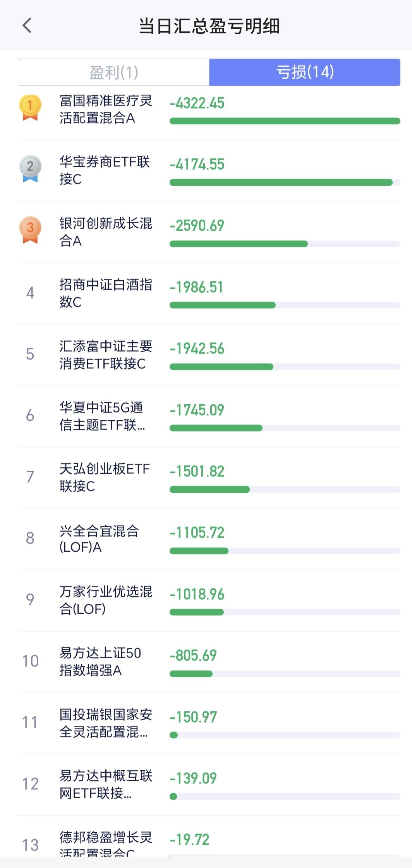Tap the 易方达中概互联网ETF联接 fund name
This screenshot has width=412, height=868.
106,784
